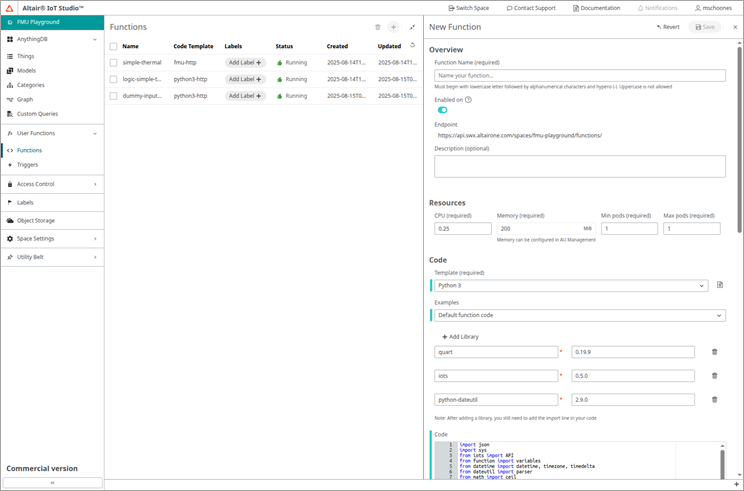Toggle the Enabled switch off

pyautogui.click(x=442, y=110)
